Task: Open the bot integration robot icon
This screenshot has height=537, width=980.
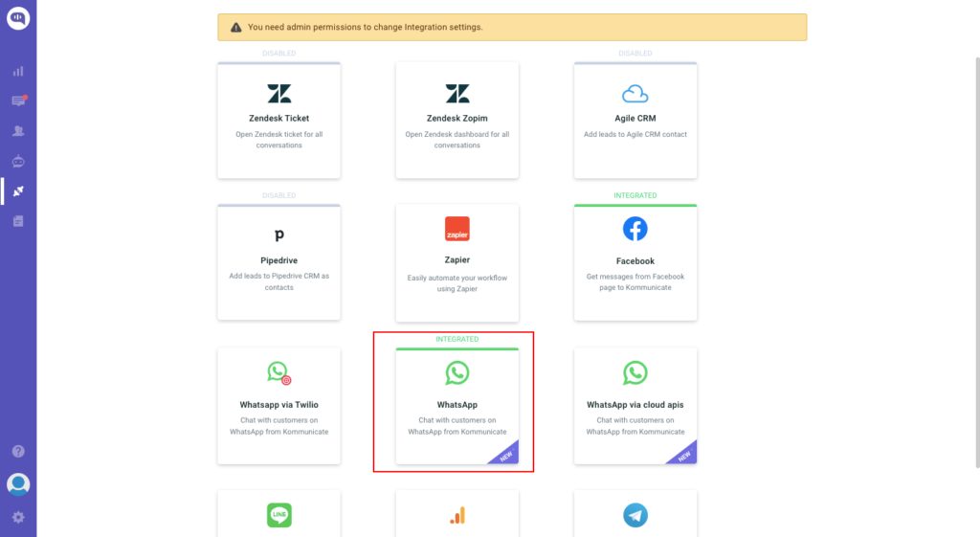Action: [x=18, y=161]
